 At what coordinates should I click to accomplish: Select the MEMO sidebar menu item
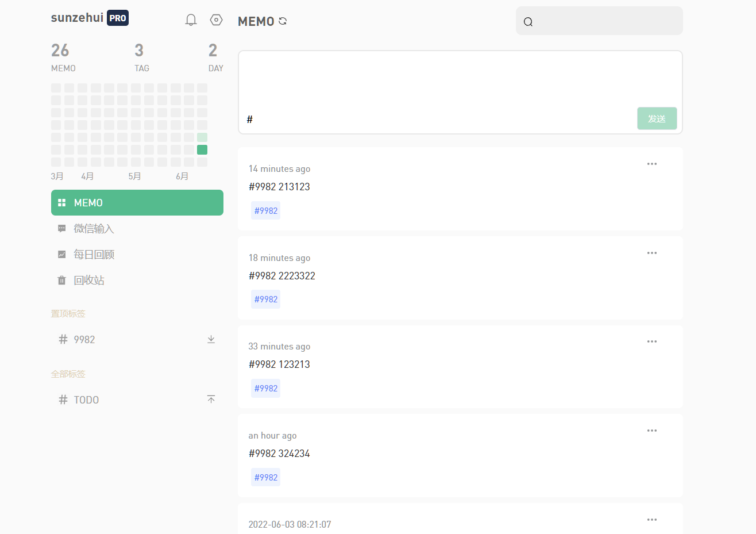(137, 203)
